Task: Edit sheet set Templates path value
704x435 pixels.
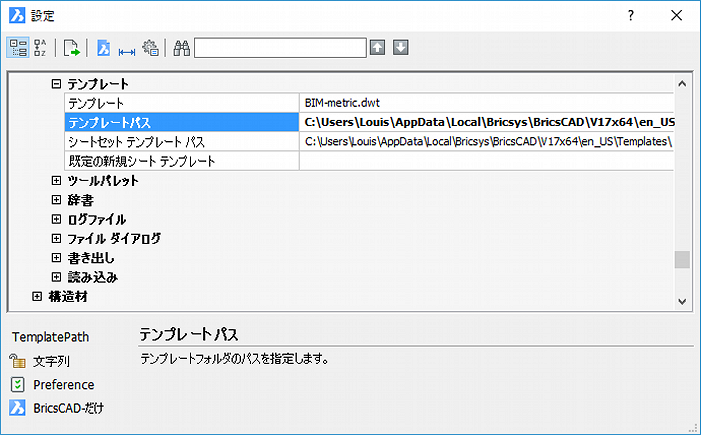Action: pyautogui.click(x=487, y=142)
